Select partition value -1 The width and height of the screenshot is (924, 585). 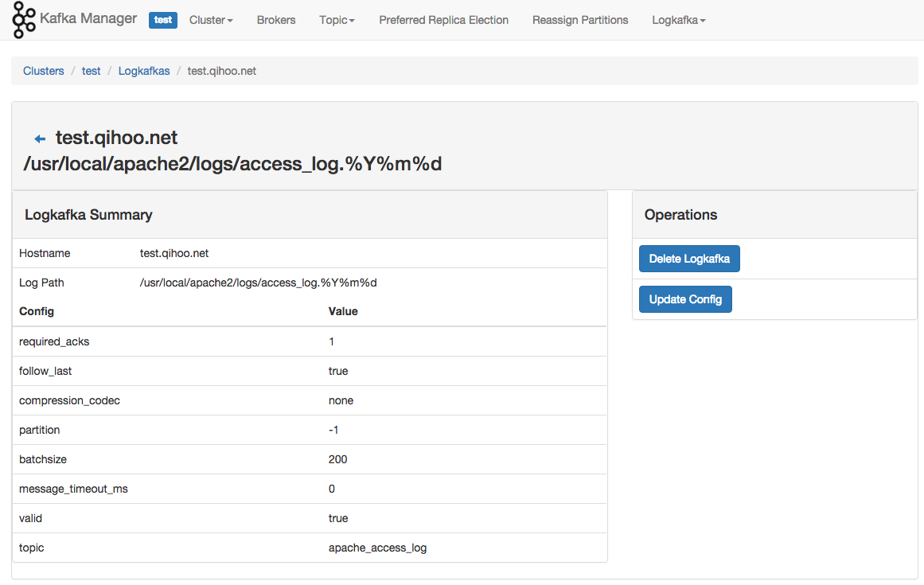point(333,430)
